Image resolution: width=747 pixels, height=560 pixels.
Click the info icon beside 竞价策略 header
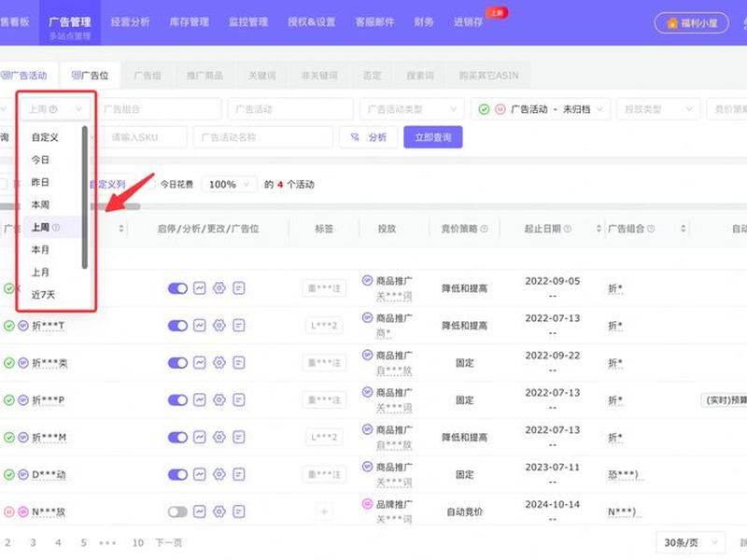coord(484,229)
